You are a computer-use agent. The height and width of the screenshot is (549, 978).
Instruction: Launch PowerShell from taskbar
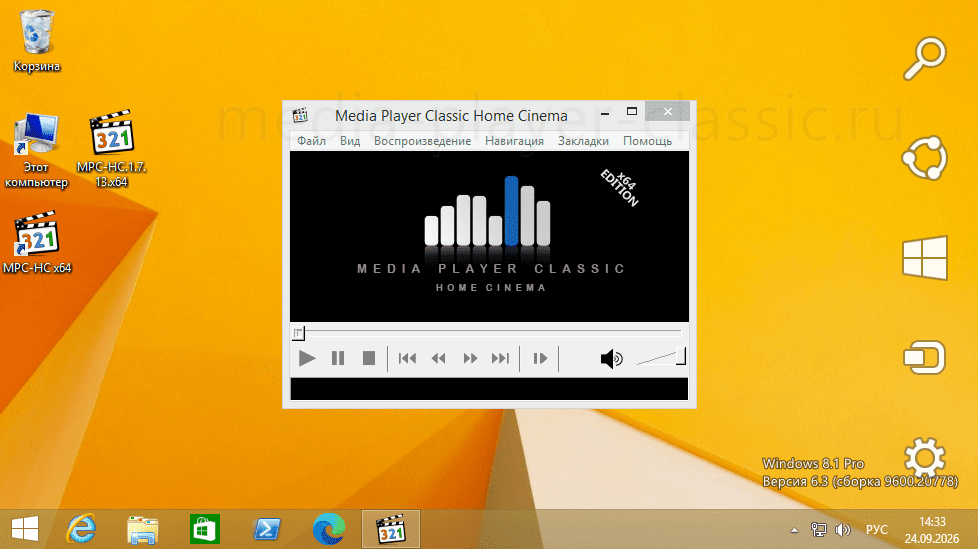pyautogui.click(x=267, y=529)
